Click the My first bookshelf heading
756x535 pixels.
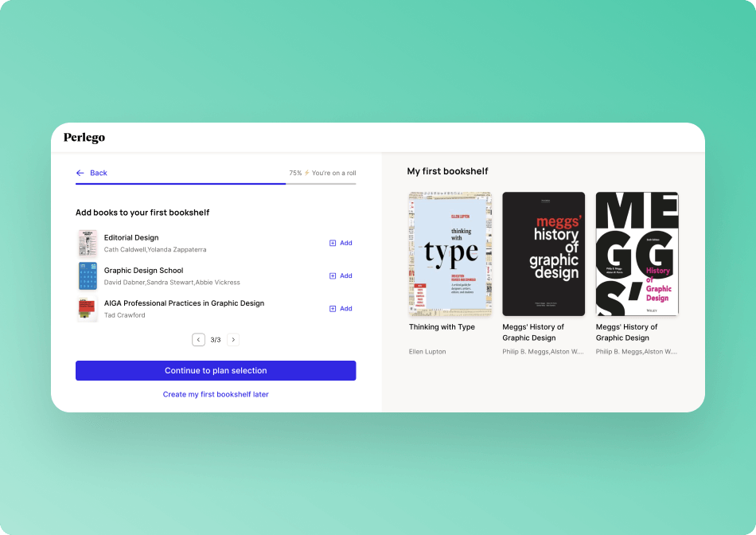click(447, 171)
